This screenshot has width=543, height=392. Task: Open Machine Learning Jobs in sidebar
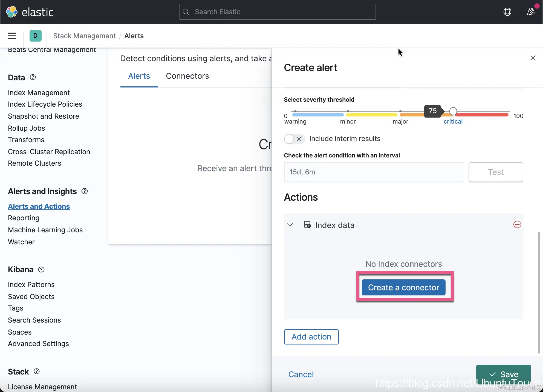[x=45, y=230]
